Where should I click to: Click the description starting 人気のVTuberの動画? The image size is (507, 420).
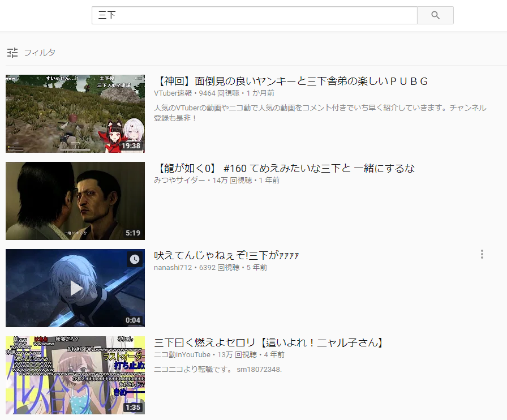point(320,113)
